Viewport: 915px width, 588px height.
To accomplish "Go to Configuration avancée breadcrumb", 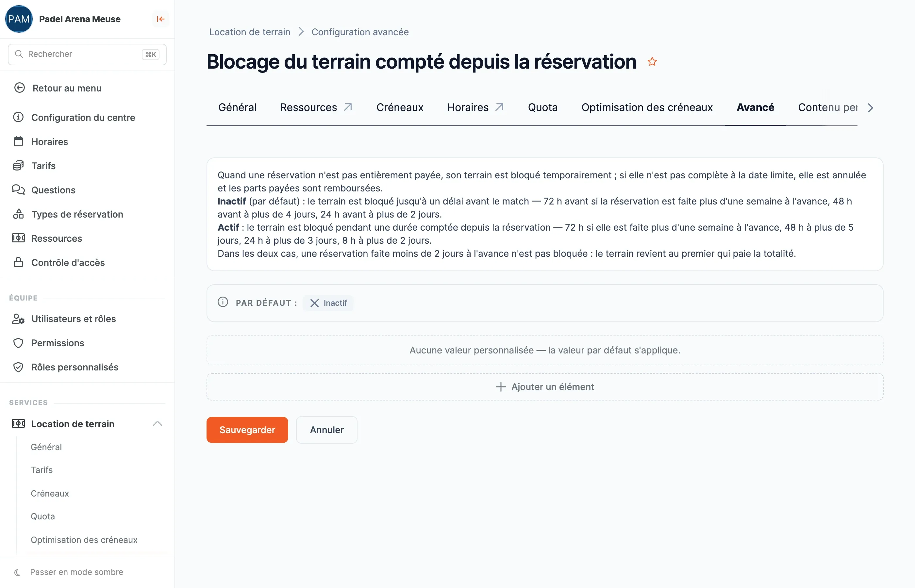I will [360, 32].
